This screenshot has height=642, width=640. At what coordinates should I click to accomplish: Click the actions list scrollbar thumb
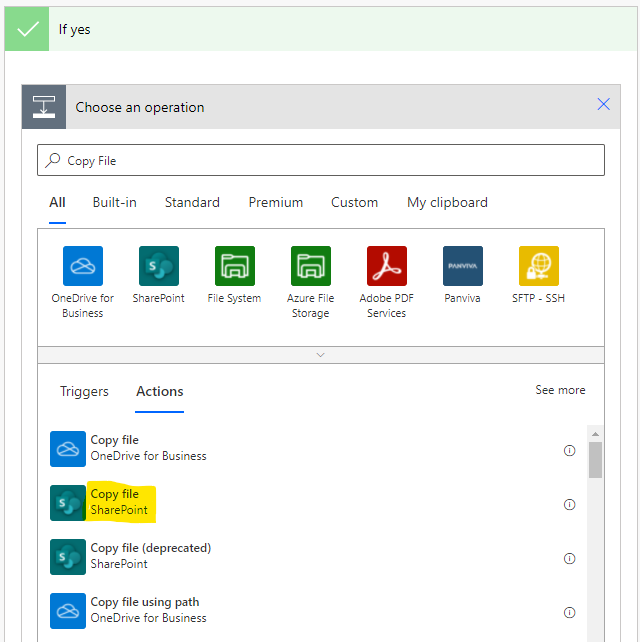(x=595, y=460)
